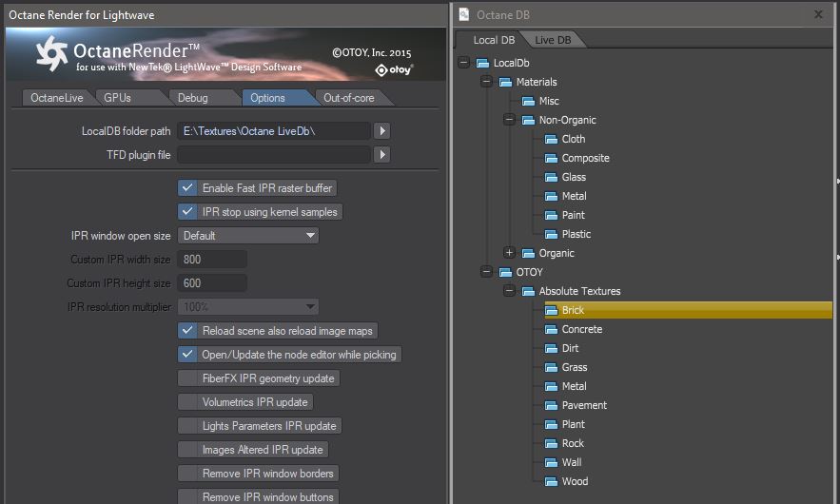
Task: Collapse the Materials tree node
Action: click(486, 82)
